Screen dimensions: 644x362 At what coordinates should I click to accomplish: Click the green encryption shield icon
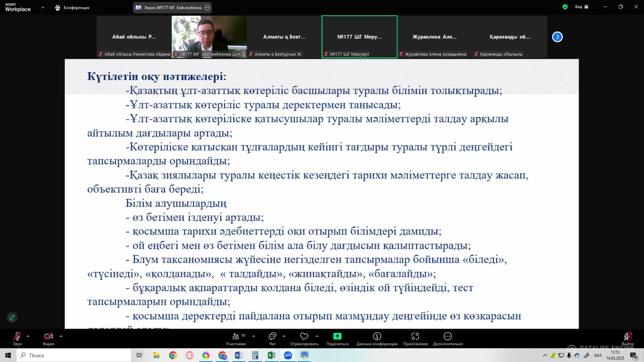click(565, 7)
